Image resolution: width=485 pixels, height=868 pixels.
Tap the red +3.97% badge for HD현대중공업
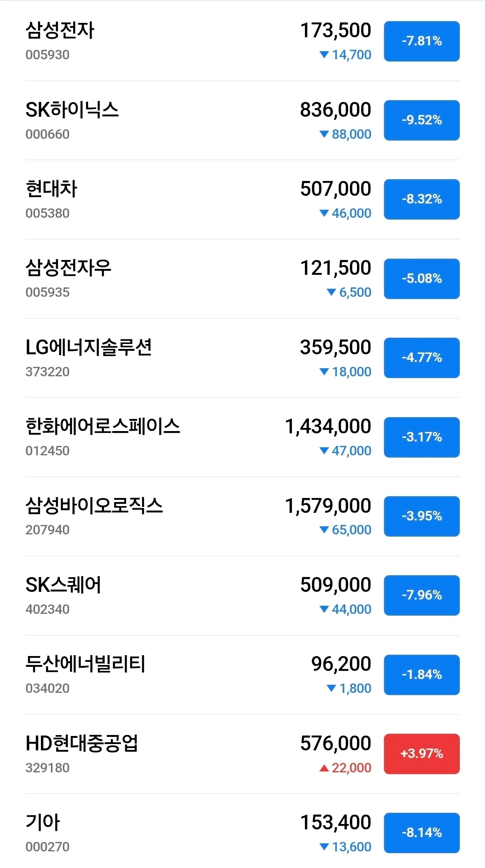point(421,753)
